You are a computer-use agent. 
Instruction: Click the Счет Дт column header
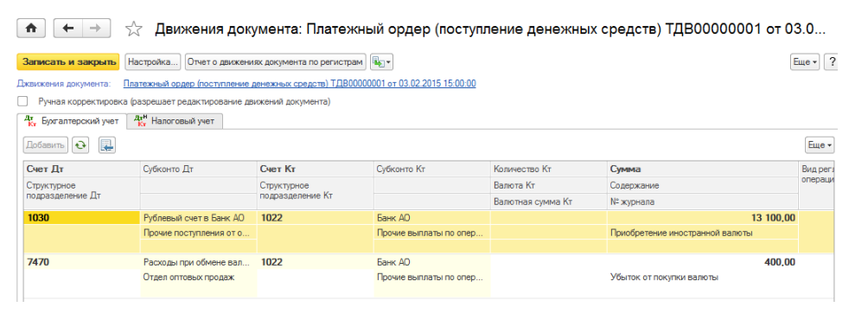81,170
